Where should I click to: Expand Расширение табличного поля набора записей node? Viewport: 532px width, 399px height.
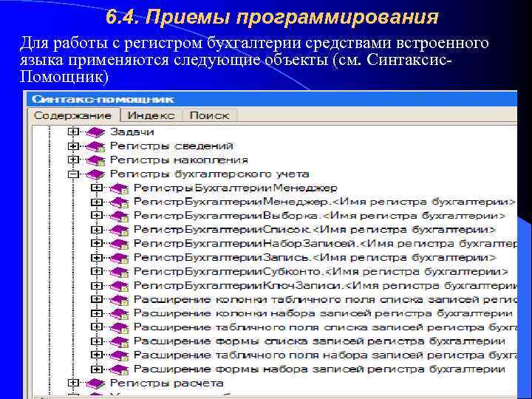tap(97, 355)
